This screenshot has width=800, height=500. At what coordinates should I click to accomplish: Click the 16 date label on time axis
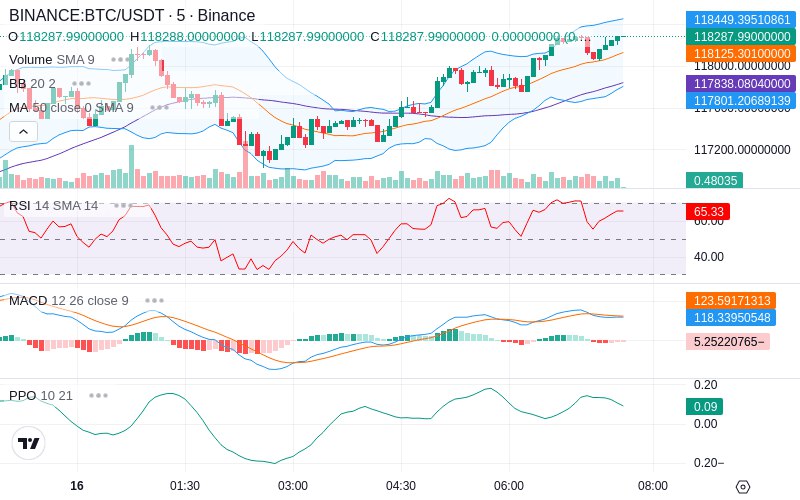(77, 486)
